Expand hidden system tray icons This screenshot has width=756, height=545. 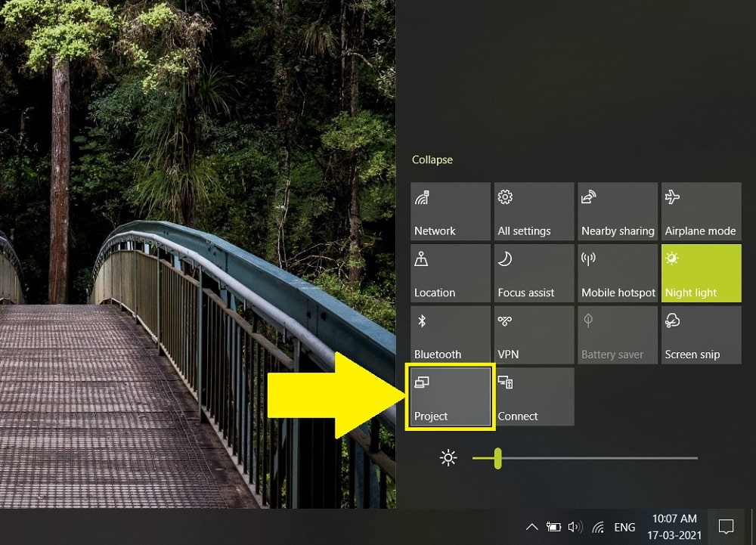point(532,527)
